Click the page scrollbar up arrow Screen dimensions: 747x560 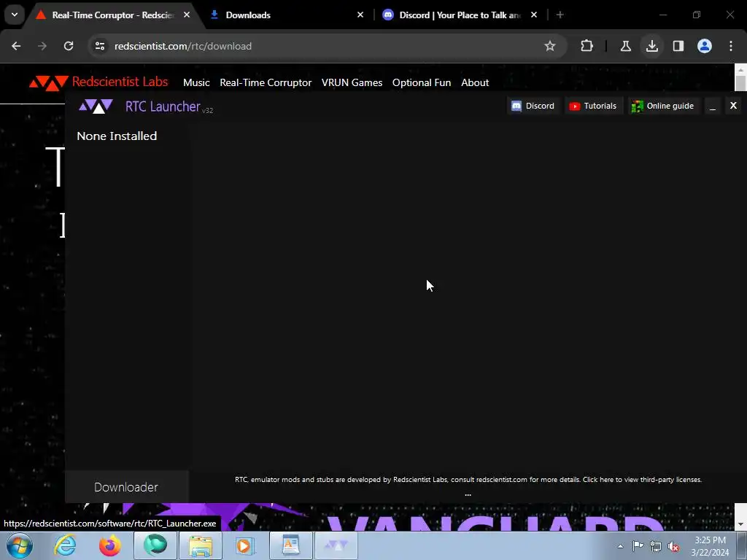[740, 69]
